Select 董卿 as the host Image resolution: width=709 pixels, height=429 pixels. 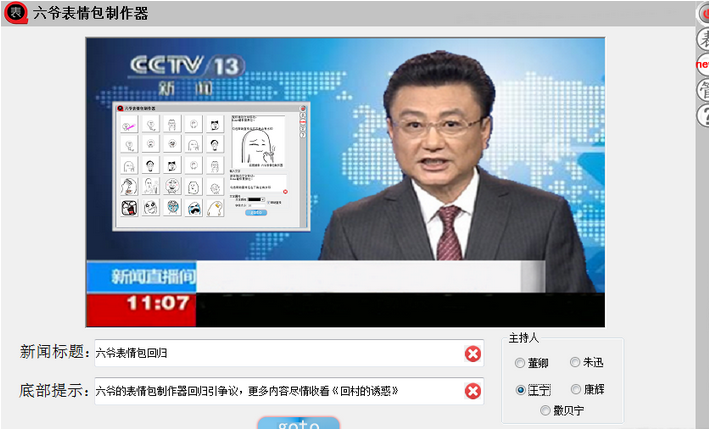(532, 363)
